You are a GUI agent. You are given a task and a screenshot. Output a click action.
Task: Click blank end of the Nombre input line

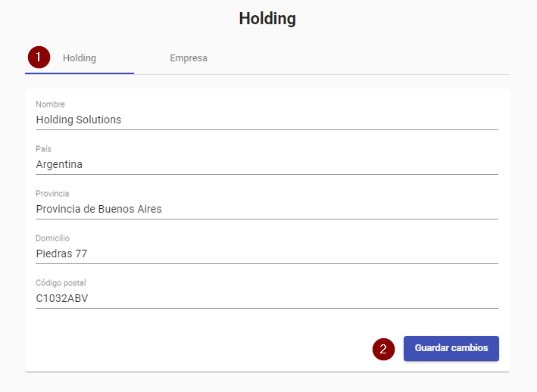click(379, 120)
